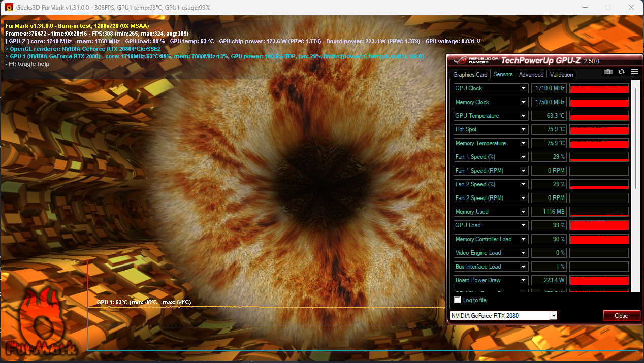Click the GPU-Z Close button

click(621, 316)
